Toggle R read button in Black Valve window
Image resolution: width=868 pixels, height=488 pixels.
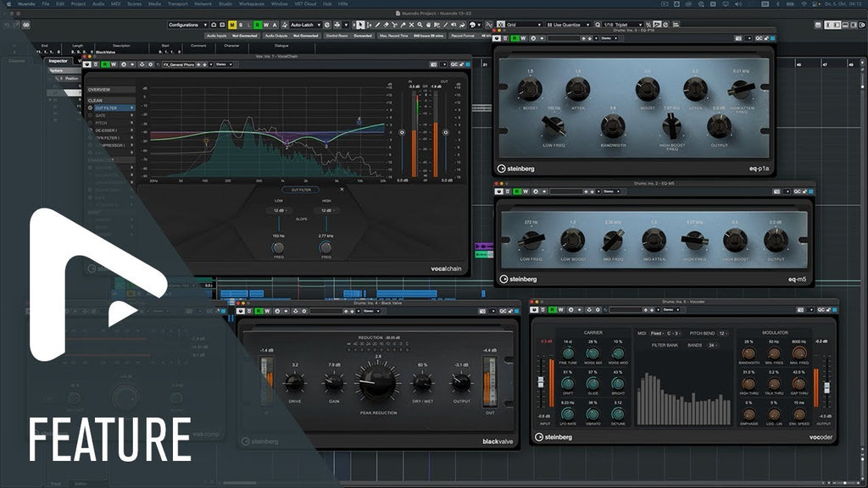pyautogui.click(x=259, y=311)
